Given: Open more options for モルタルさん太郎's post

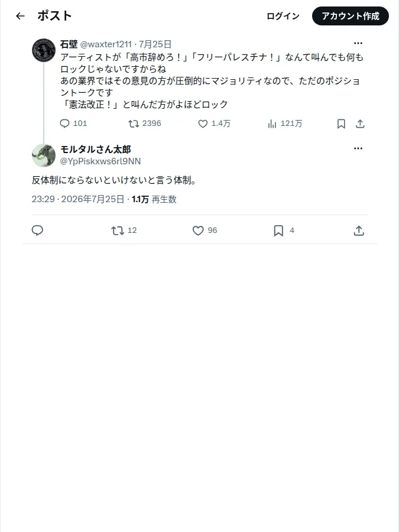Looking at the screenshot, I should pyautogui.click(x=358, y=148).
